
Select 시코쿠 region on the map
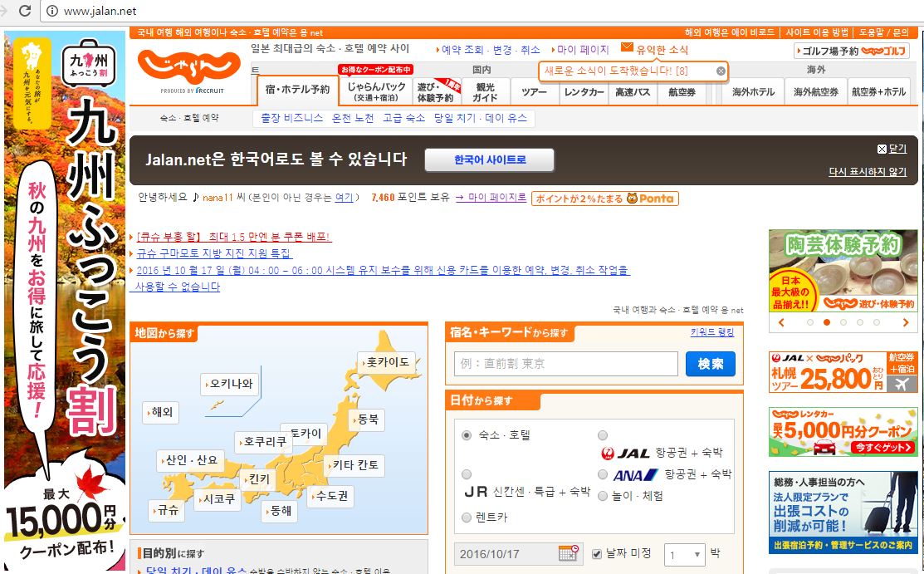[218, 499]
